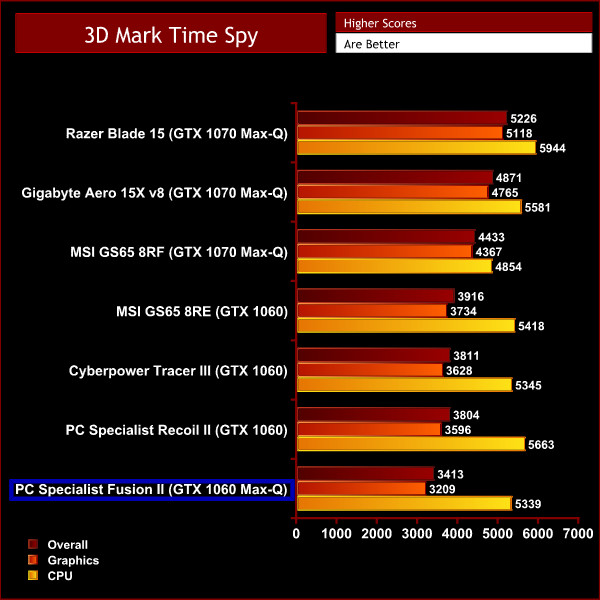Select the Cyberpower Tracer III label
This screenshot has width=600, height=600.
[178, 371]
